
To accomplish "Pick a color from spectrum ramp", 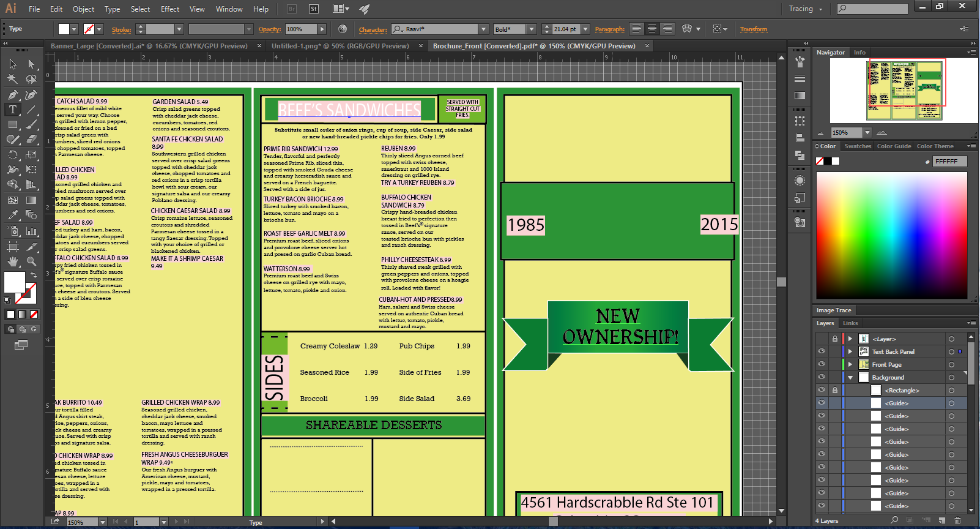I will point(891,236).
